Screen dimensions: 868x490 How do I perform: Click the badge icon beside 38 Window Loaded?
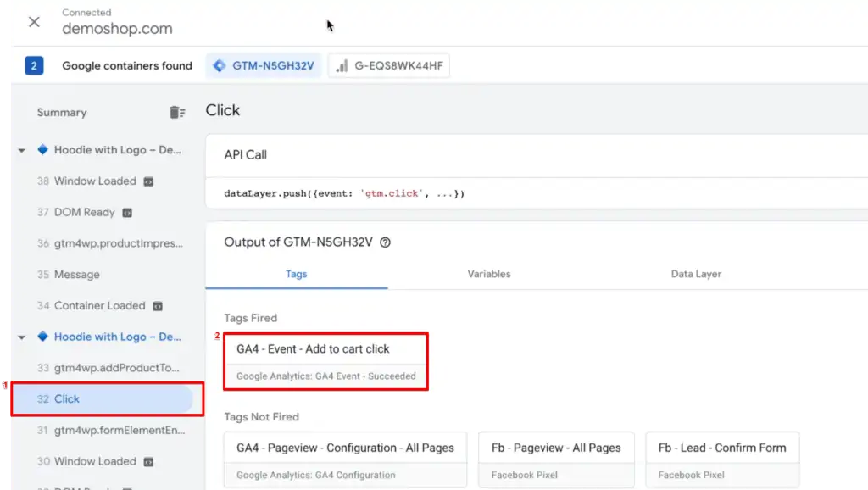coord(147,181)
